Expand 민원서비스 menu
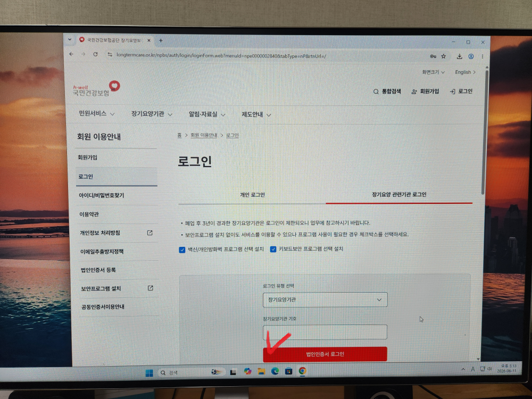This screenshot has width=532, height=399. point(97,114)
